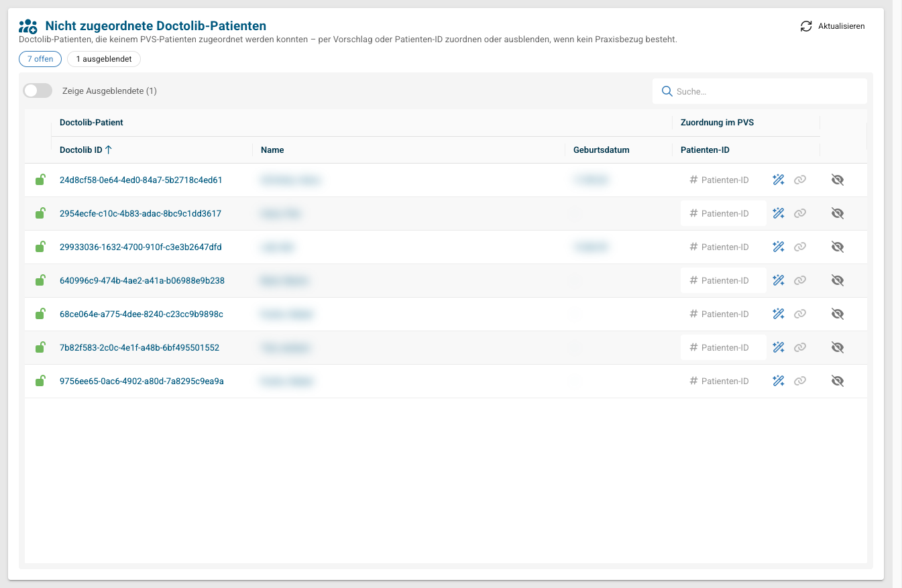Click the magic wand suggestion icon for 24d8cf58 row

(x=779, y=180)
